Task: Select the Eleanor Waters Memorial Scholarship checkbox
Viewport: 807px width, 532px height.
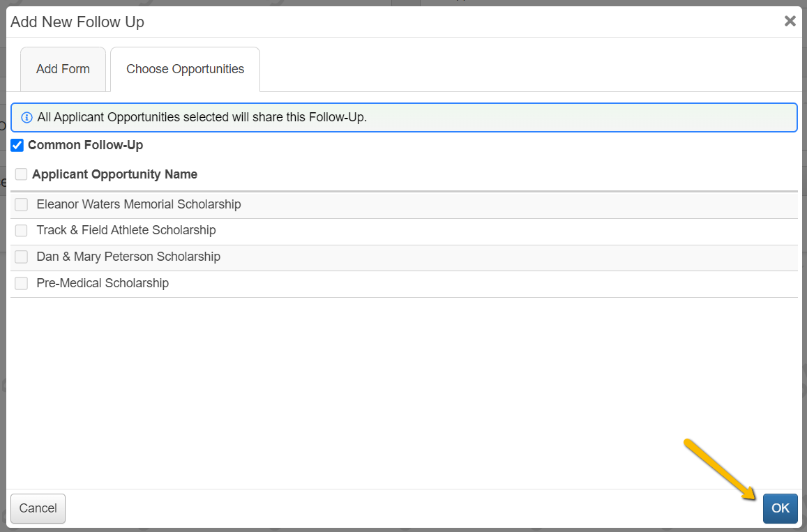Action: [21, 204]
